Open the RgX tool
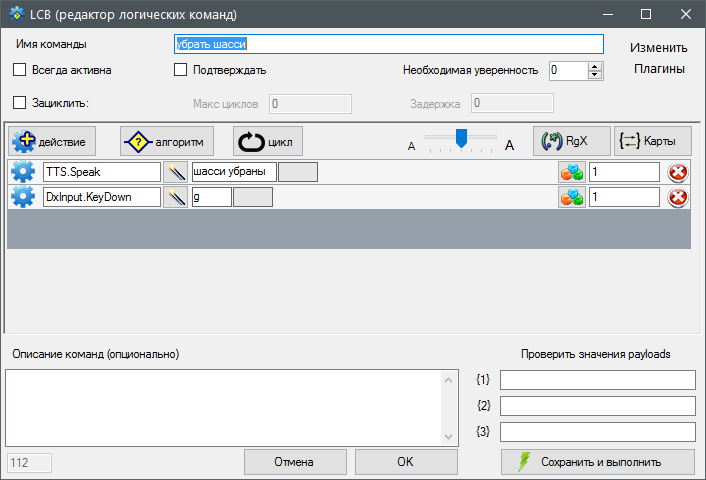This screenshot has width=706, height=480. tap(572, 141)
